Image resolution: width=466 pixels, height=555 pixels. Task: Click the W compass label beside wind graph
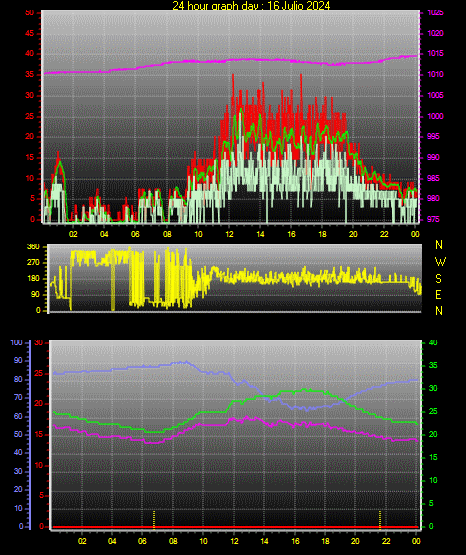(440, 262)
